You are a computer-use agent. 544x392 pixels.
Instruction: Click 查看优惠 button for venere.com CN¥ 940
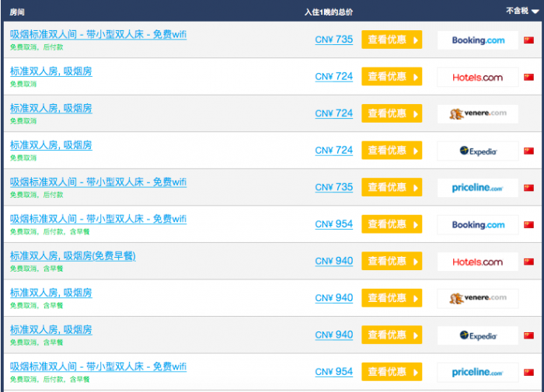pos(392,298)
